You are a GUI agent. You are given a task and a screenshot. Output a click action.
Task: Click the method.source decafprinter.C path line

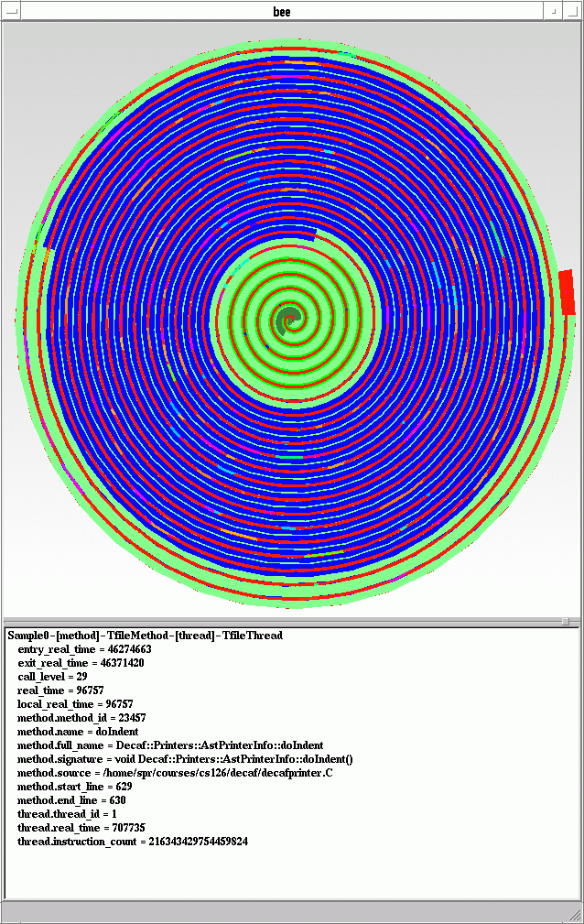pos(175,773)
